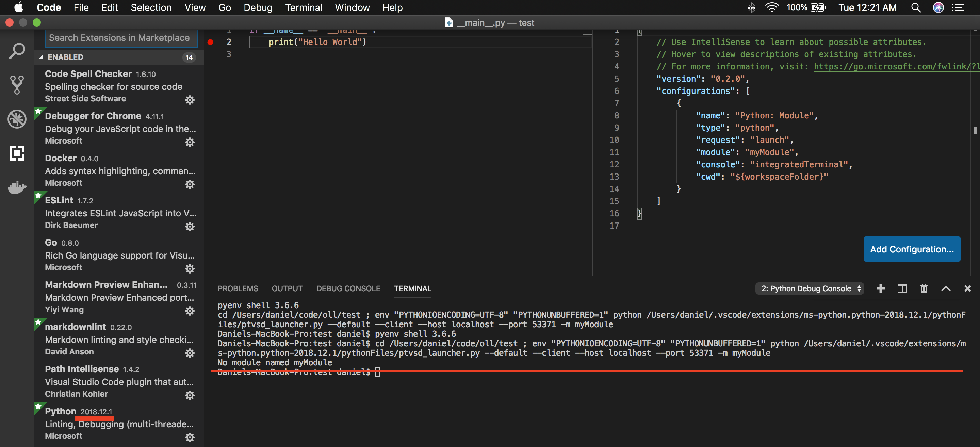
Task: Maximize the panel with the chevron
Action: point(946,288)
